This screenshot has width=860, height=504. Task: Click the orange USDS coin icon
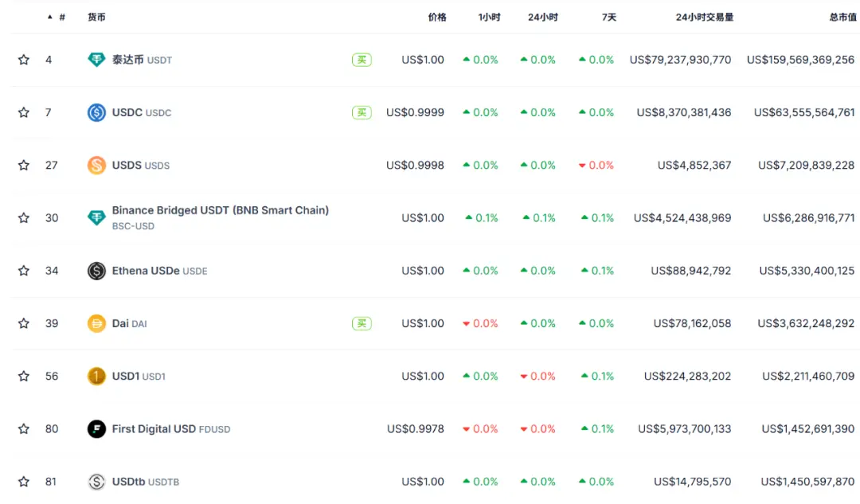tap(96, 166)
